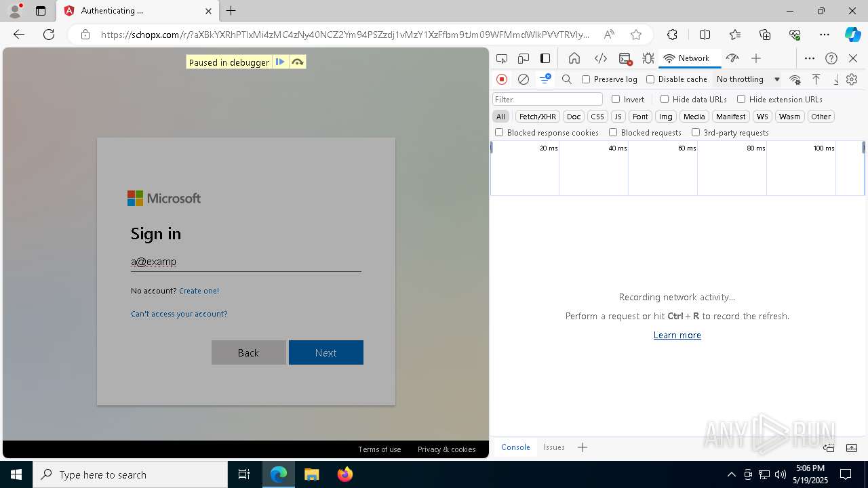868x488 pixels.
Task: Check 3rd-party requests
Action: (x=696, y=132)
